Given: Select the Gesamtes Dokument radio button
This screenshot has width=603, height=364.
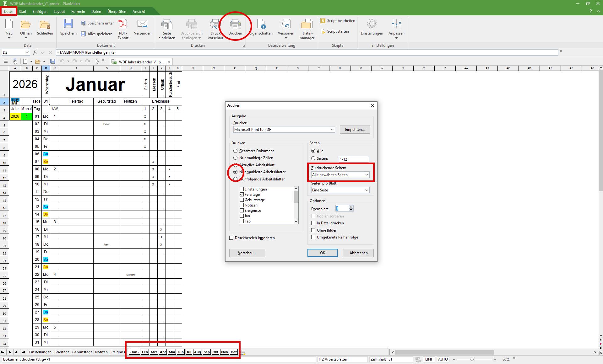Looking at the screenshot, I should coord(235,151).
